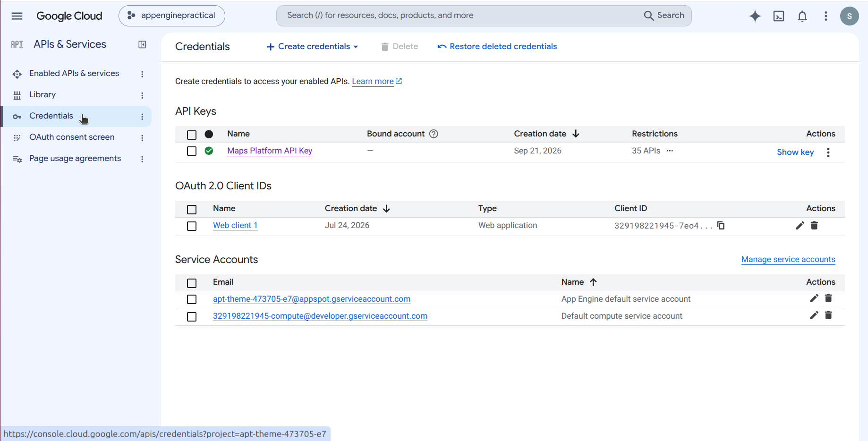Open Page usage agreements
The image size is (868, 441).
pyautogui.click(x=75, y=158)
